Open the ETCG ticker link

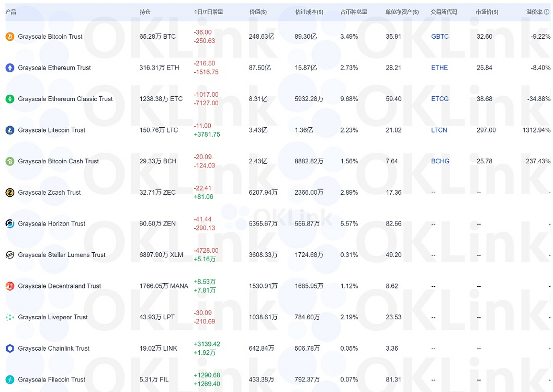(x=440, y=99)
